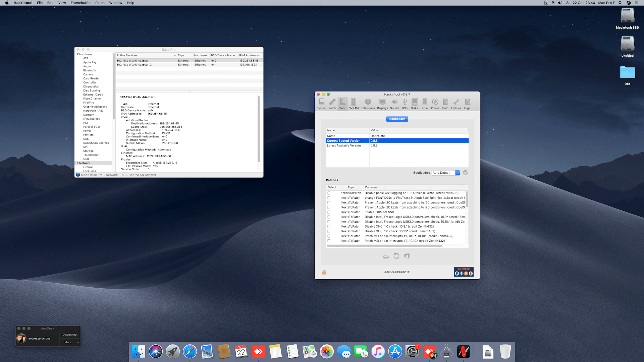The width and height of the screenshot is (644, 362).
Task: Open the Disks section in Hackintool
Action: point(415,104)
